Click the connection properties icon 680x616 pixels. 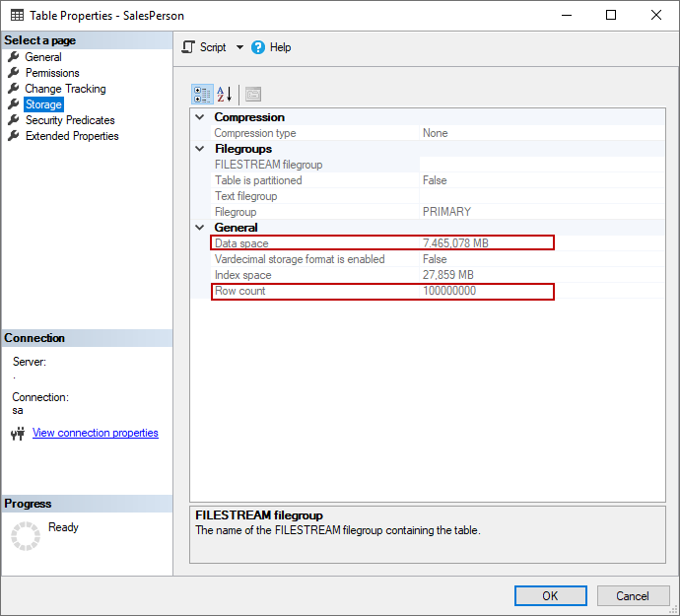point(17,434)
